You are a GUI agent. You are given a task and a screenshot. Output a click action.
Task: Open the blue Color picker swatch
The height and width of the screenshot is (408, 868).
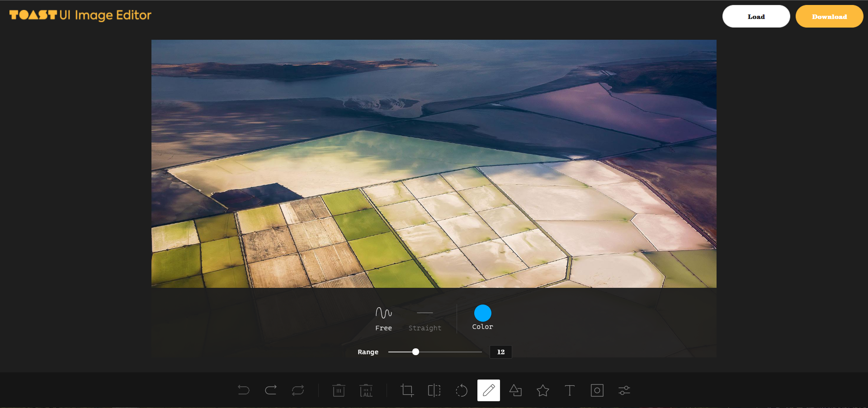[483, 313]
